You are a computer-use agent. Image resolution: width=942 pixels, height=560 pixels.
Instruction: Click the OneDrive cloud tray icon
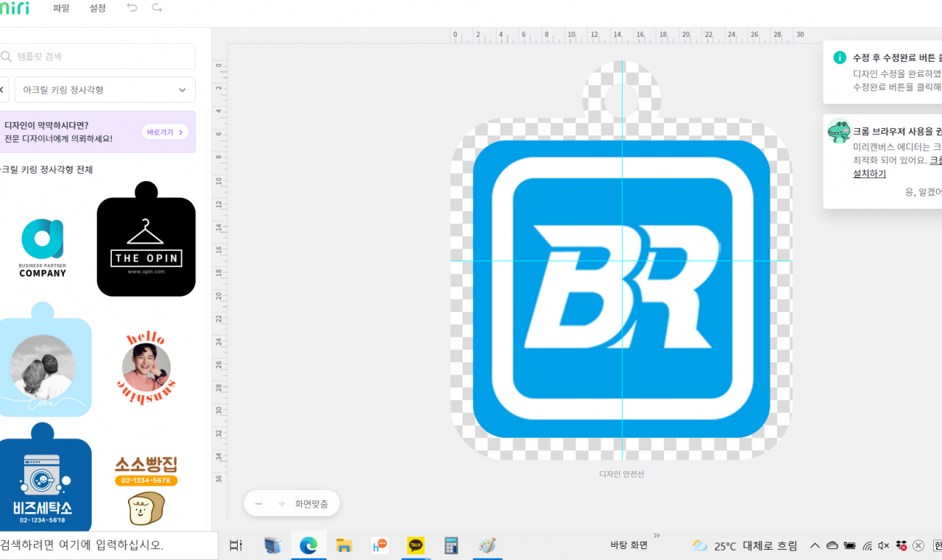pos(832,545)
